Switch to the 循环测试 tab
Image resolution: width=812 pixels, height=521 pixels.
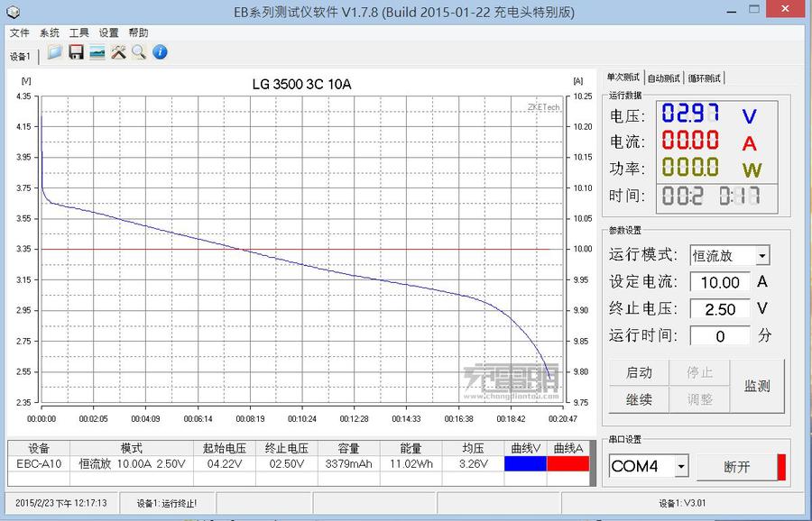(x=705, y=78)
